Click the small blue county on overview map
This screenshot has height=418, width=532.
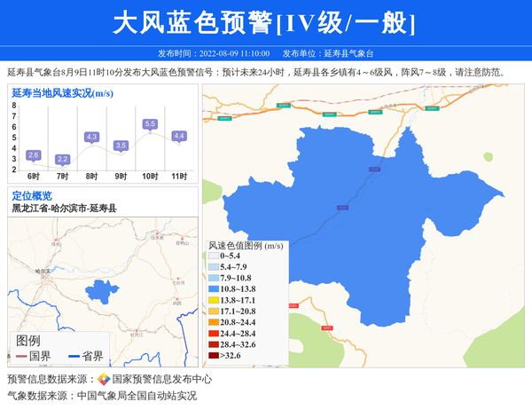(111, 290)
